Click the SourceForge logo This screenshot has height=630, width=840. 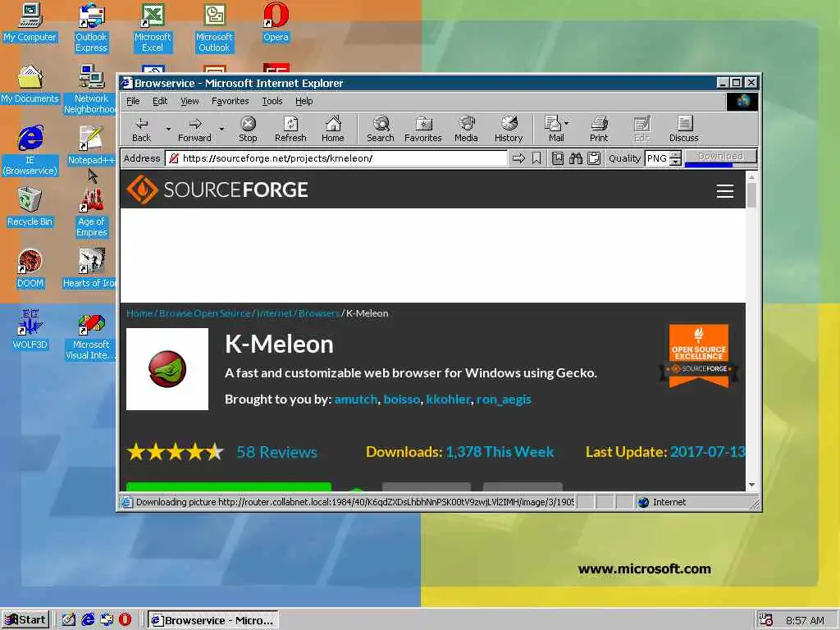[x=217, y=189]
